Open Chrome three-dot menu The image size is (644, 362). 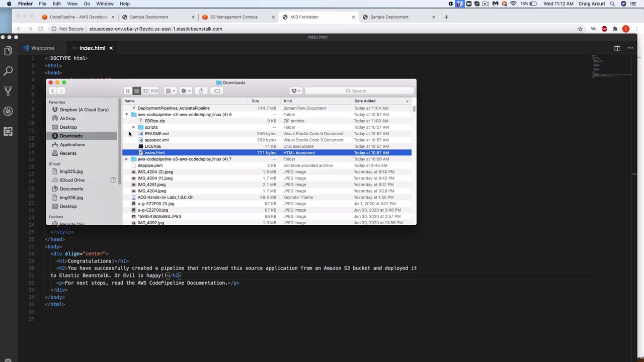click(636, 29)
